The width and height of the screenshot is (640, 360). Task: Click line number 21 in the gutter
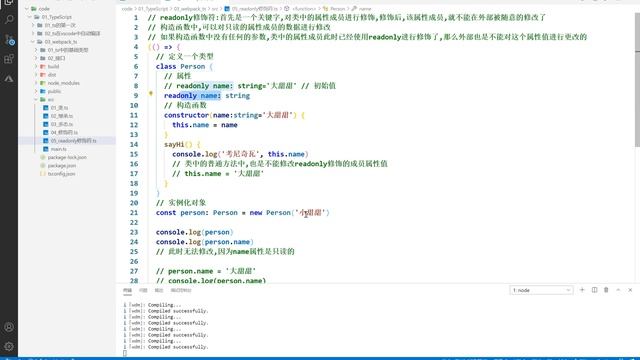click(134, 213)
